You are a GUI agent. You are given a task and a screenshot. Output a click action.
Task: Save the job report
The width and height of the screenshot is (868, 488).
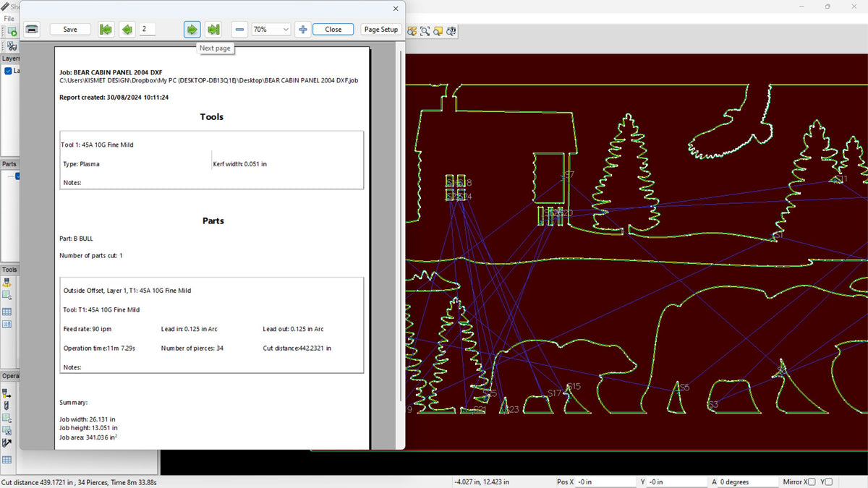click(x=70, y=29)
